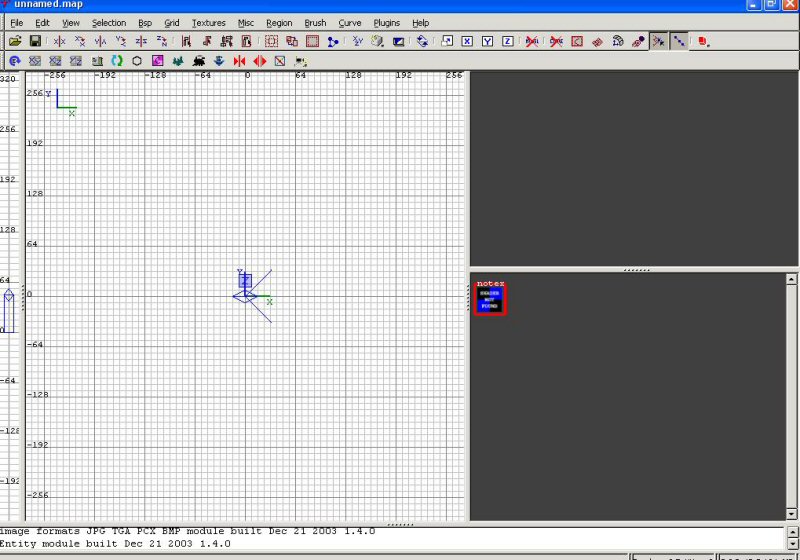Select the notex shader-not-found texture thumbnail
The height and width of the screenshot is (560, 800).
click(x=490, y=300)
